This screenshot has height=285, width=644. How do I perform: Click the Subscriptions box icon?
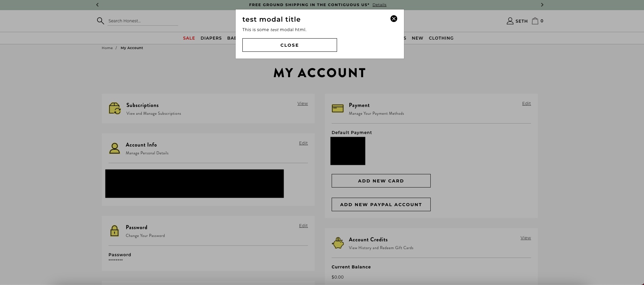click(x=115, y=109)
